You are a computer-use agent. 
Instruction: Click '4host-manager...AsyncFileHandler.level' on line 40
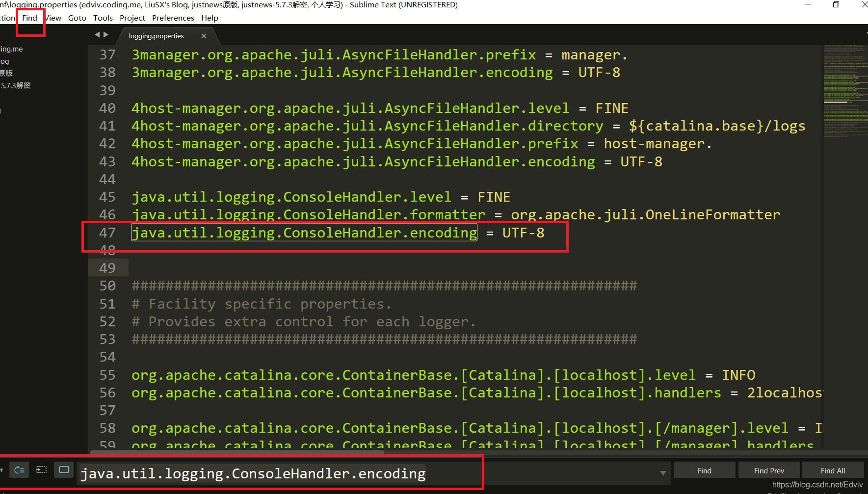[x=350, y=108]
